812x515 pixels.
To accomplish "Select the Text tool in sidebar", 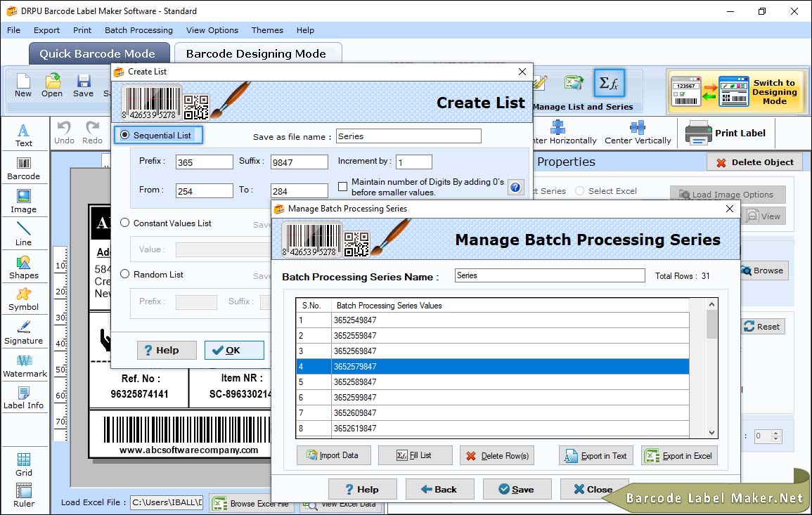I will pos(24,136).
